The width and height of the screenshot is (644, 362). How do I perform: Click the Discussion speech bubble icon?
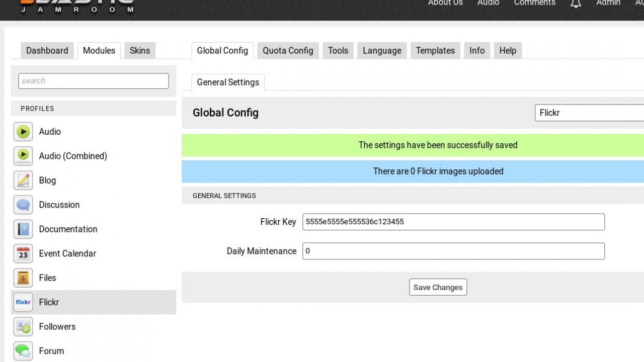click(23, 205)
